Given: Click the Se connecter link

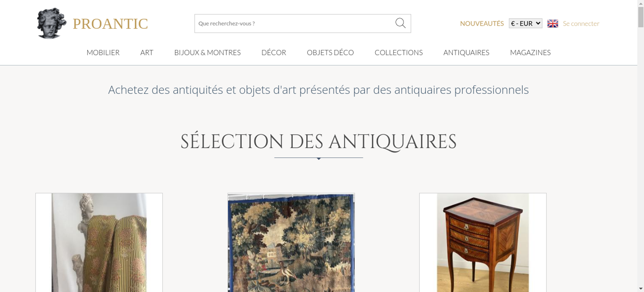Looking at the screenshot, I should (x=581, y=23).
